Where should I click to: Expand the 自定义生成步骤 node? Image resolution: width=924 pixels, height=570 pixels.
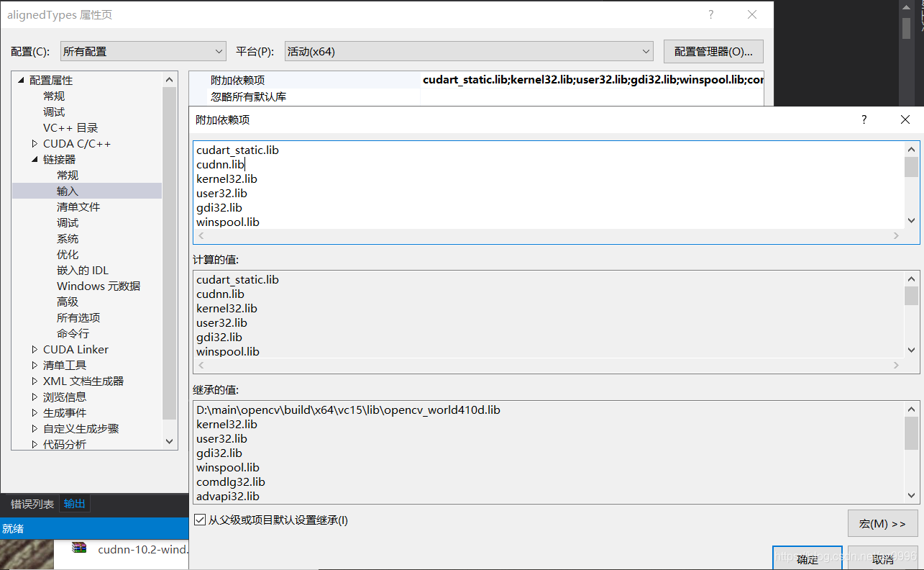(x=35, y=428)
